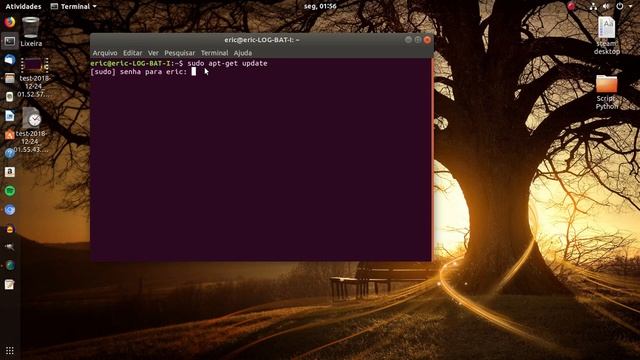640x360 pixels.
Task: Open the Files manager dock icon
Action: click(x=10, y=78)
